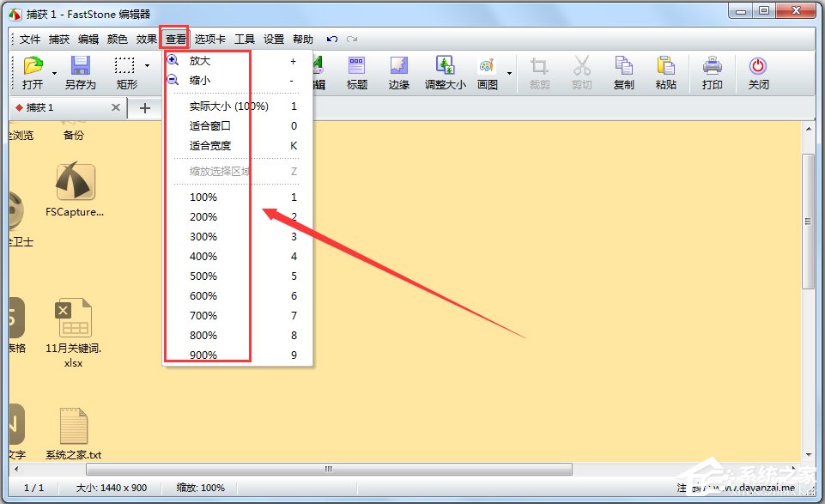
Task: Click the horizontal scrollbar left arrow
Action: click(x=16, y=469)
